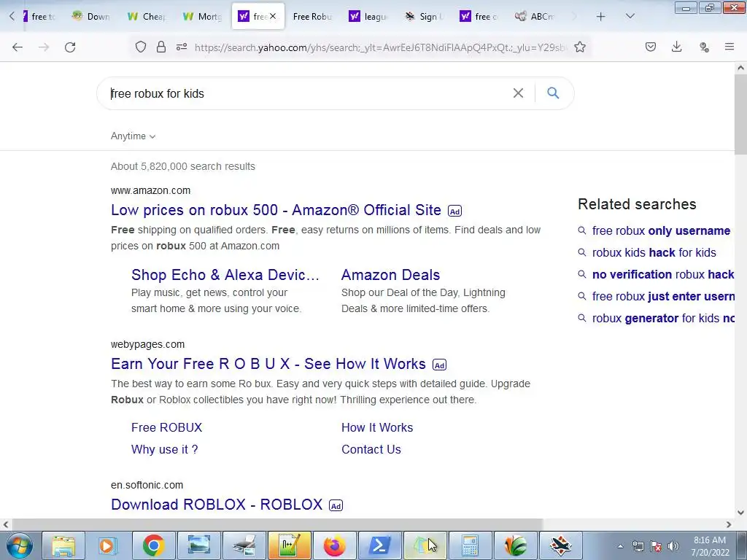Reload the page using refresh icon
The image size is (747, 560).
click(70, 47)
